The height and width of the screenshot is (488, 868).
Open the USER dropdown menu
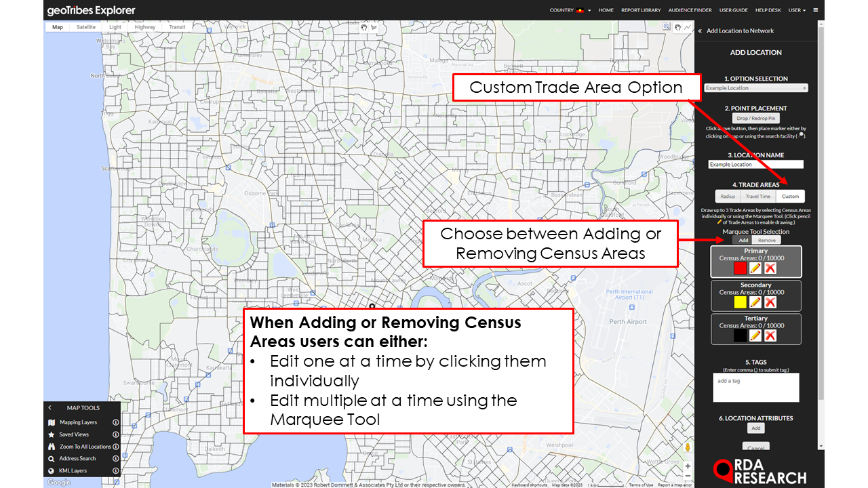tap(797, 10)
